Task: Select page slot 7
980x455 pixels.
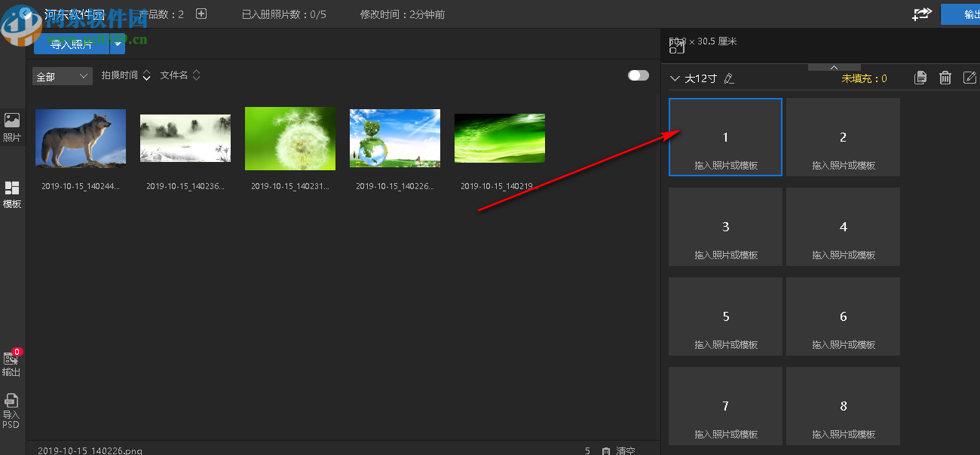Action: (x=725, y=405)
